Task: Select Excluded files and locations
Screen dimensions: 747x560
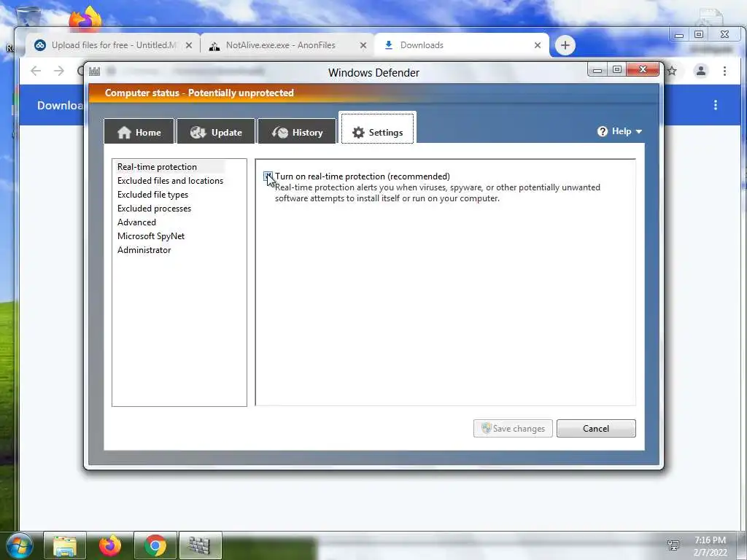Action: (170, 181)
